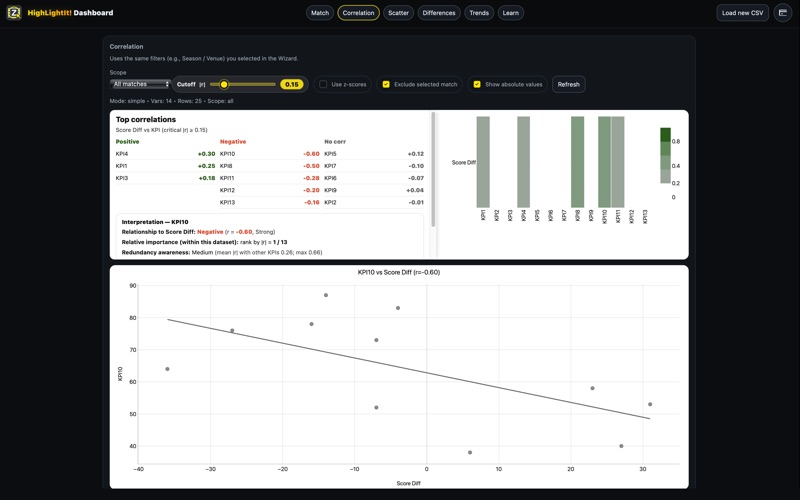Toggle Show absolute values checkbox

[x=477, y=84]
